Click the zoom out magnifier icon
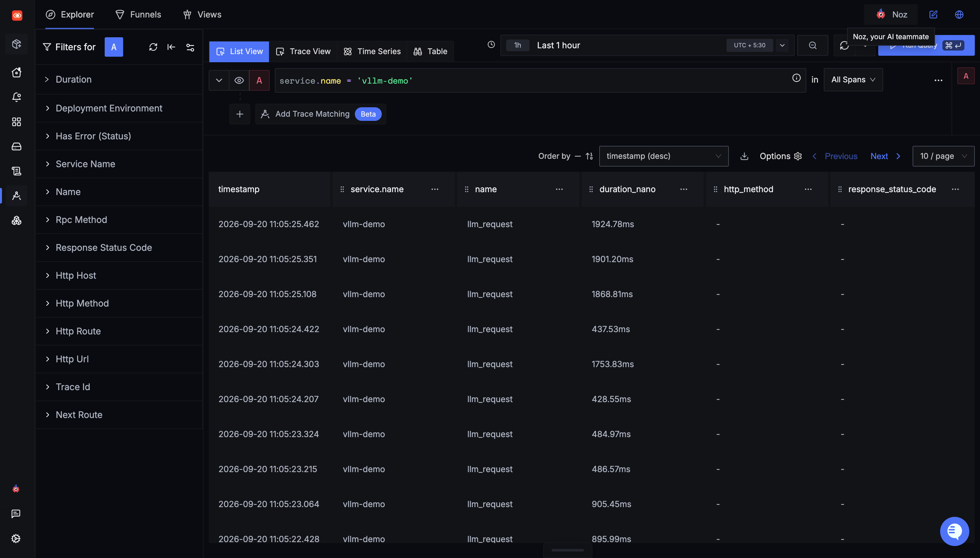 812,45
